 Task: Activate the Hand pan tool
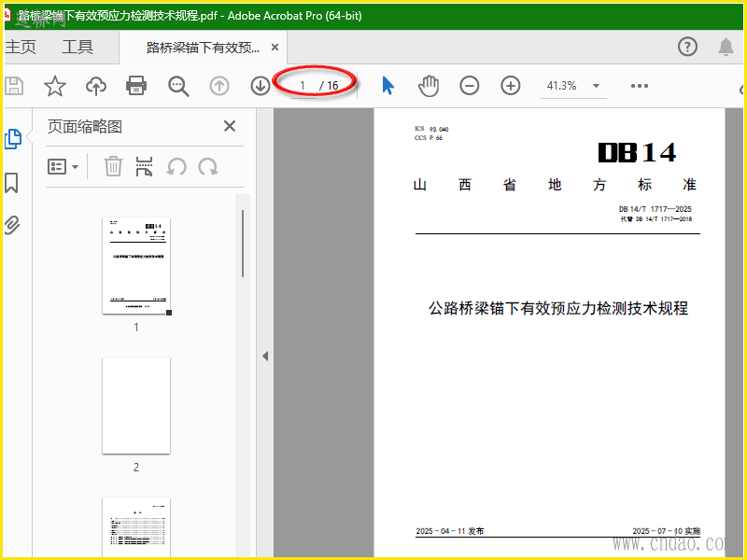click(x=429, y=86)
